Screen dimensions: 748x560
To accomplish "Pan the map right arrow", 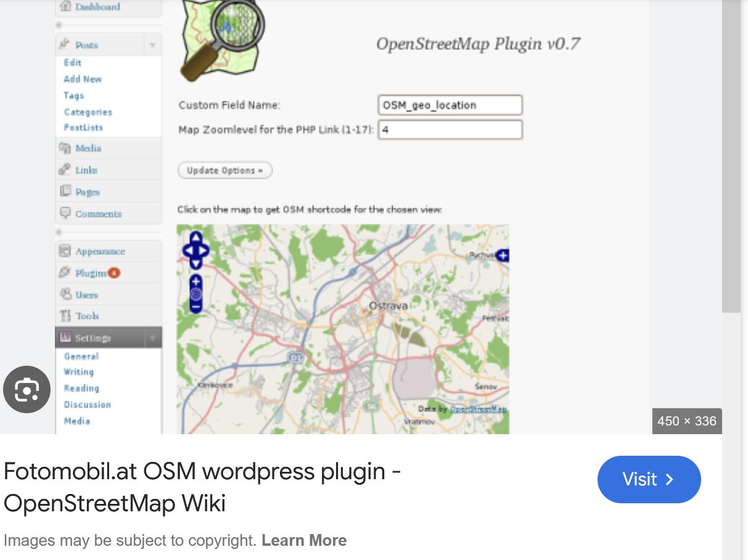I will click(x=204, y=250).
